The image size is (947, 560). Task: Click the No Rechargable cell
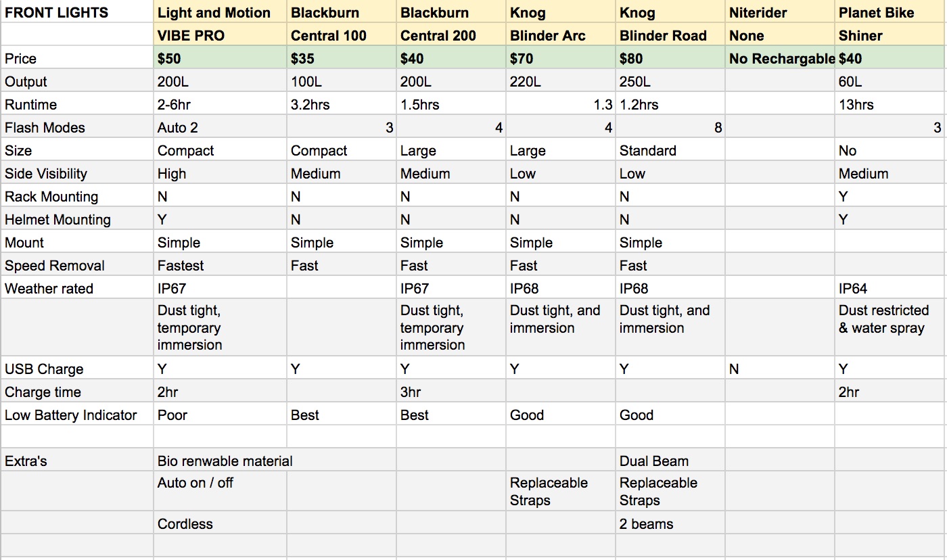tap(780, 58)
